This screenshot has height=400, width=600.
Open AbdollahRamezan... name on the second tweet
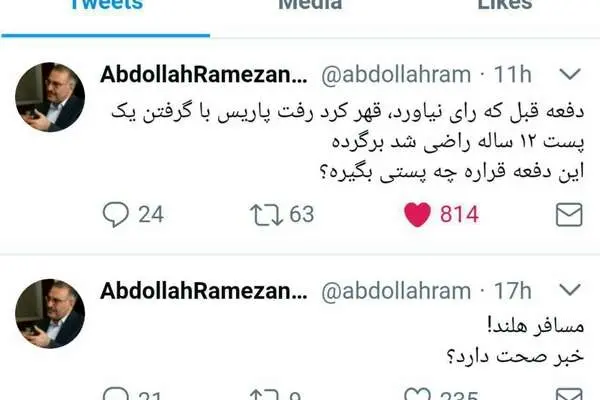[204, 291]
